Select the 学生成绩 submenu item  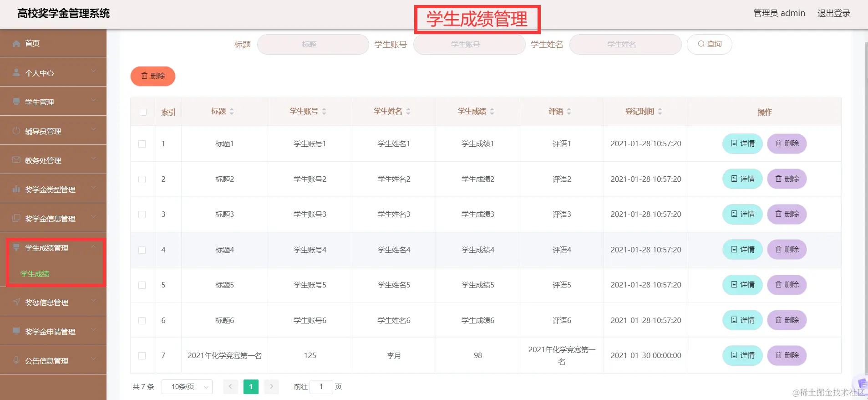point(35,274)
